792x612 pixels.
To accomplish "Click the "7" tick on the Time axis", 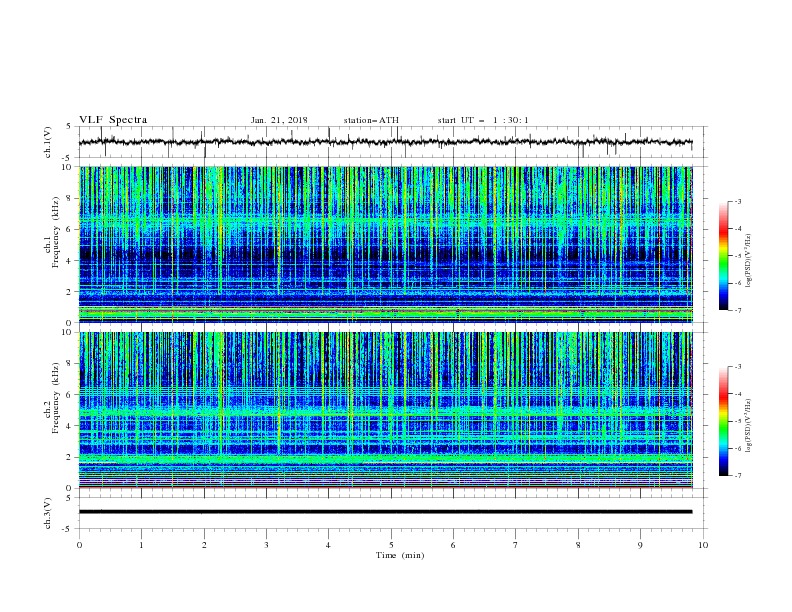I will click(x=516, y=545).
